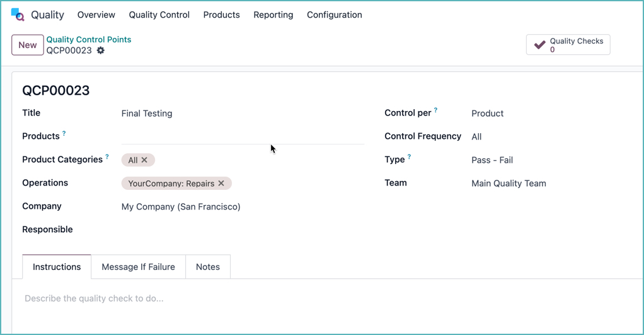Show help tooltip next to Products label
Screen dimensions: 644x335
(64, 134)
